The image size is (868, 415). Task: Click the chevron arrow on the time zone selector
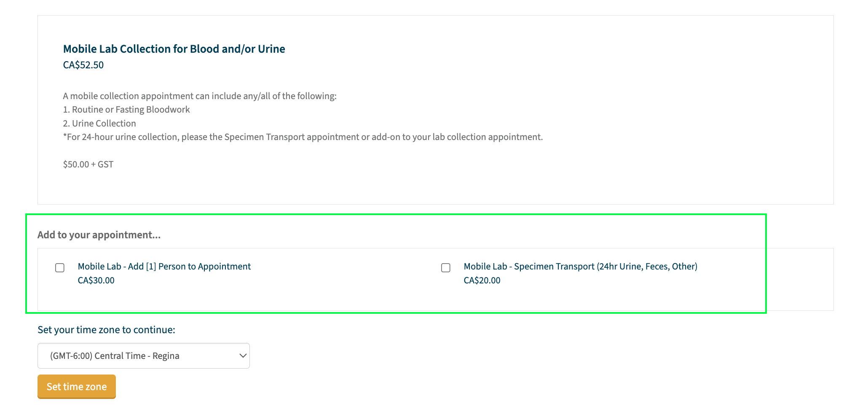243,356
